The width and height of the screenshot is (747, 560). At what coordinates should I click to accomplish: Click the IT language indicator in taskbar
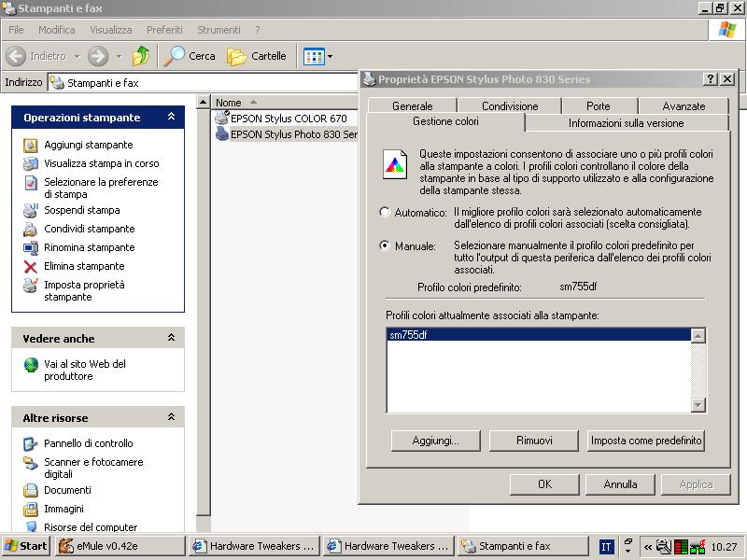[x=606, y=546]
